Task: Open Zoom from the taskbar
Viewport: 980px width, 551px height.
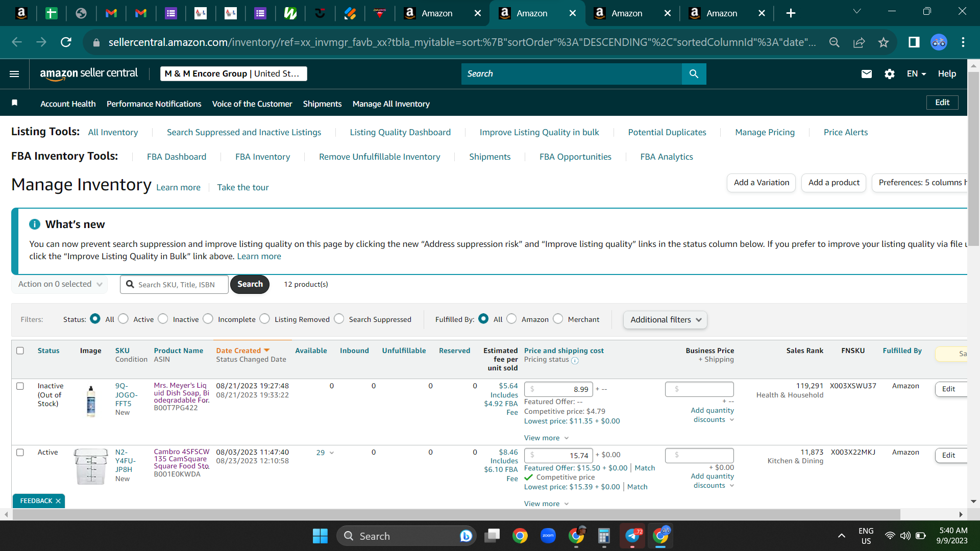Action: tap(548, 536)
